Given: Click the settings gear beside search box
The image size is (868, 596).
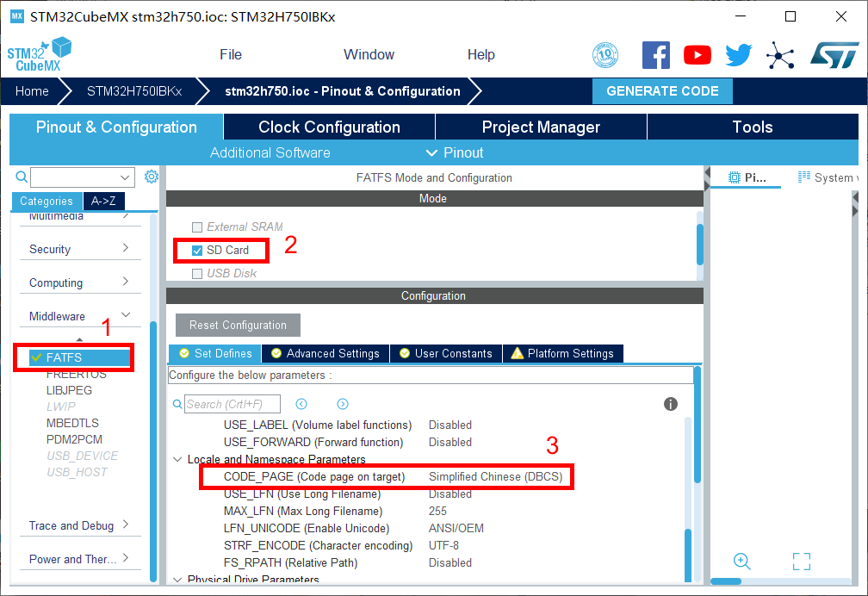Looking at the screenshot, I should 152,177.
